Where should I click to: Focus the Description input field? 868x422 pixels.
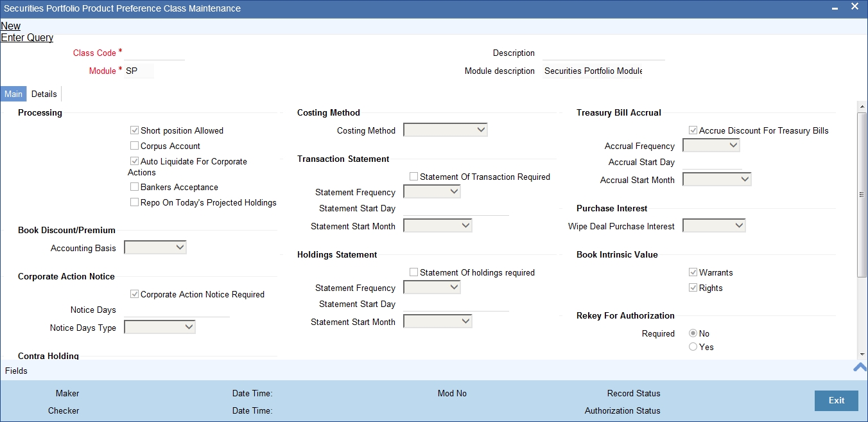(603, 53)
